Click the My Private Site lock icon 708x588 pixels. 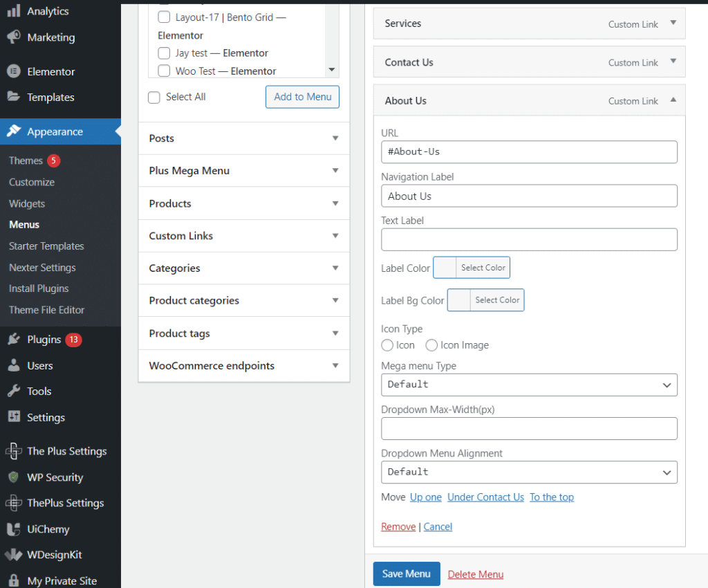click(14, 580)
